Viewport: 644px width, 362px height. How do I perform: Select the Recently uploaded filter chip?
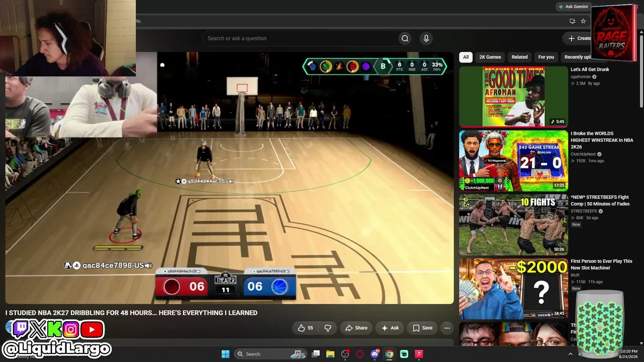click(x=577, y=57)
